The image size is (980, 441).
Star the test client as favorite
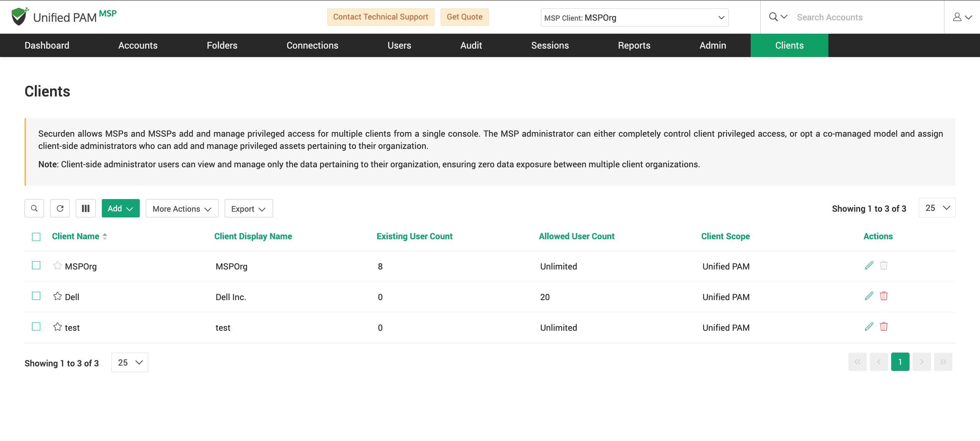(x=57, y=327)
